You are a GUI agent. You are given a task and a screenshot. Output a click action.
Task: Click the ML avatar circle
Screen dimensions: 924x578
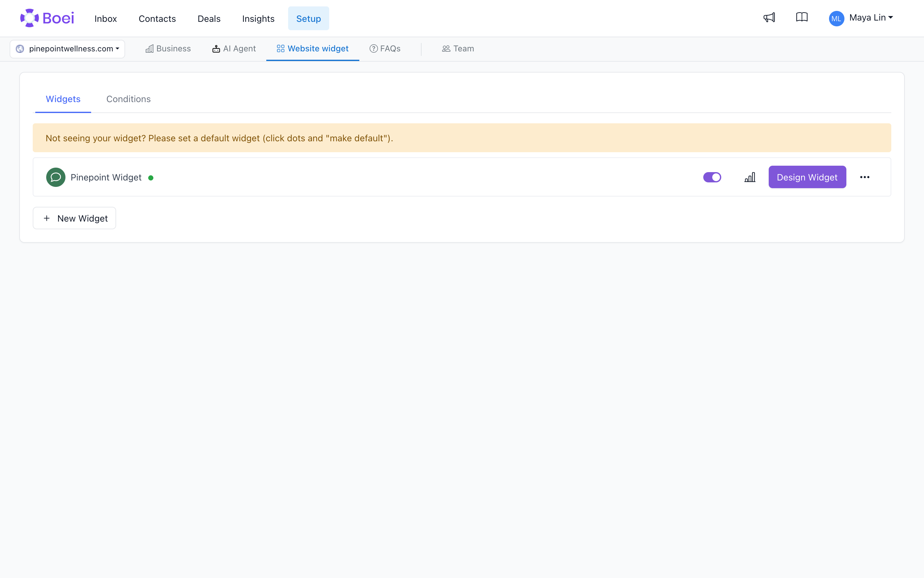836,18
